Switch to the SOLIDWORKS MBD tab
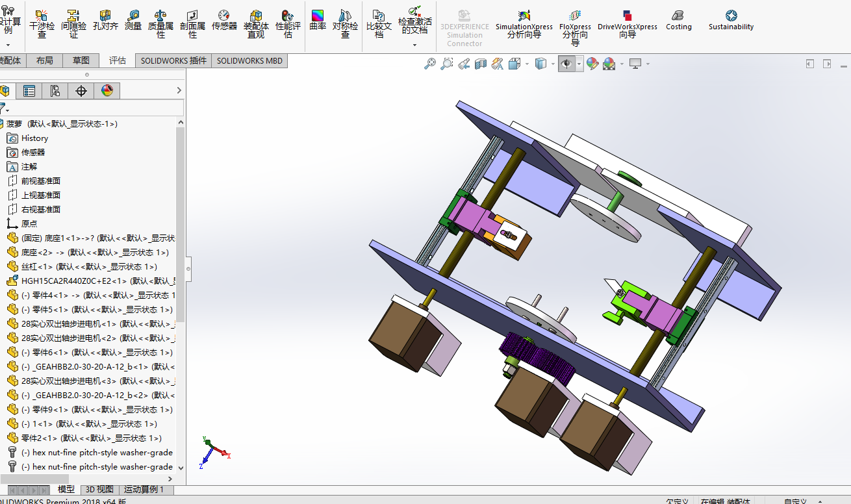Screen dimensions: 851x504 (249, 60)
